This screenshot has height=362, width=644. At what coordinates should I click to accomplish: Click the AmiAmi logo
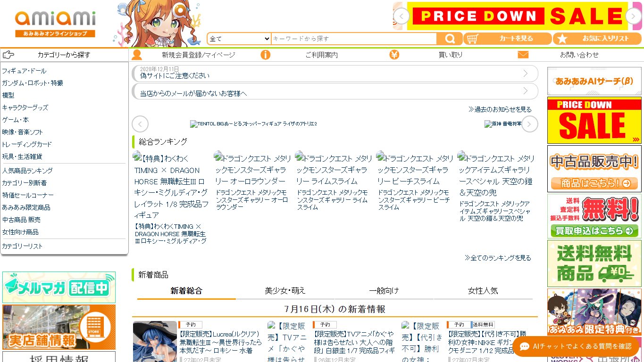55,24
